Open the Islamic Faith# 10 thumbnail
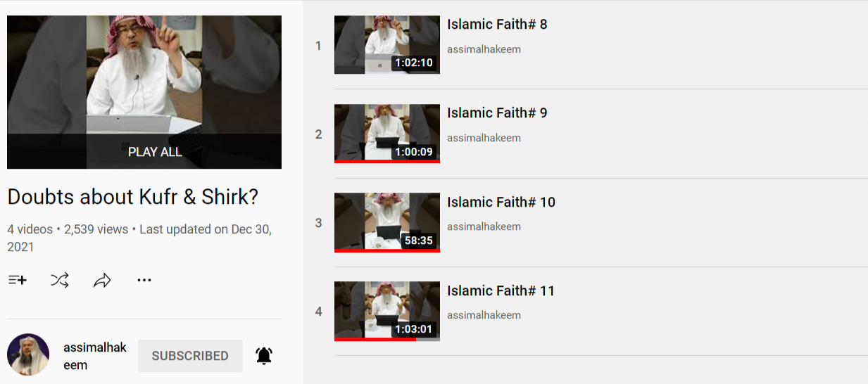This screenshot has width=868, height=384. (x=387, y=222)
